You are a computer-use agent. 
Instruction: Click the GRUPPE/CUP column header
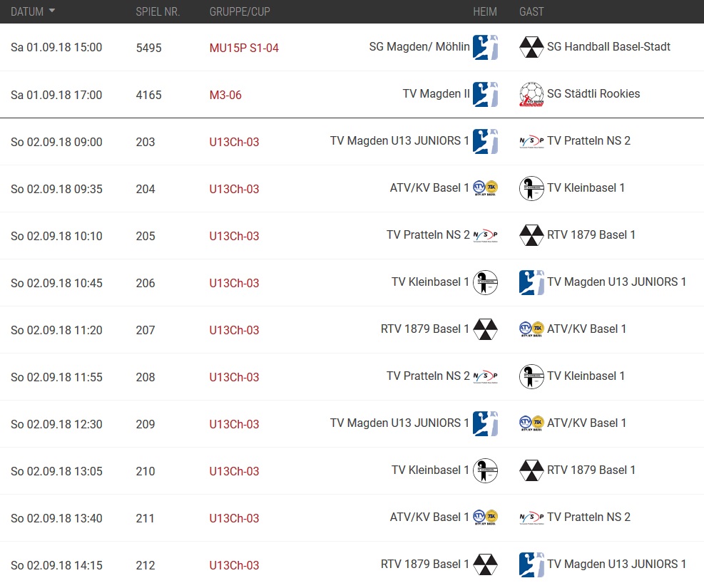tap(240, 11)
